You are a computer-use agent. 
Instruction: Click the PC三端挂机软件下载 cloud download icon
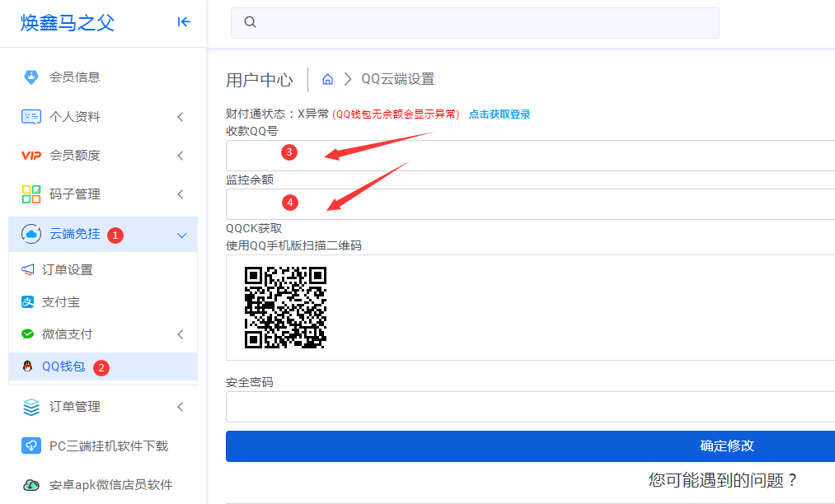coord(30,446)
